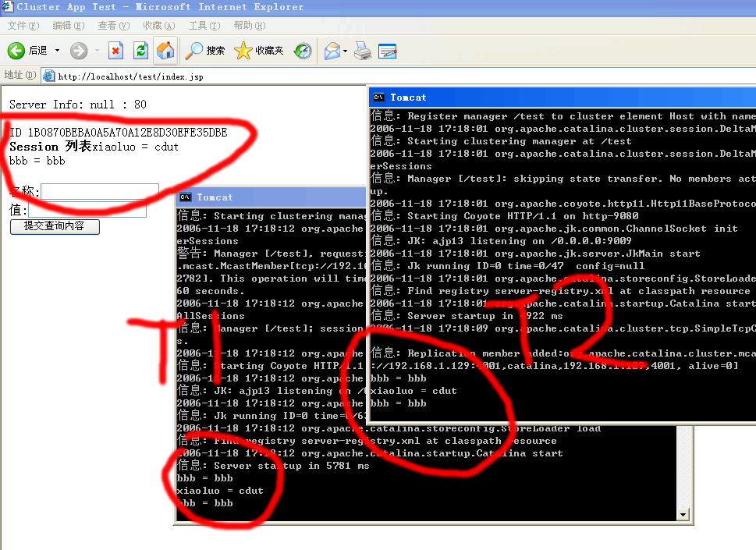Go to the browser home page
The image size is (756, 550).
click(x=165, y=51)
